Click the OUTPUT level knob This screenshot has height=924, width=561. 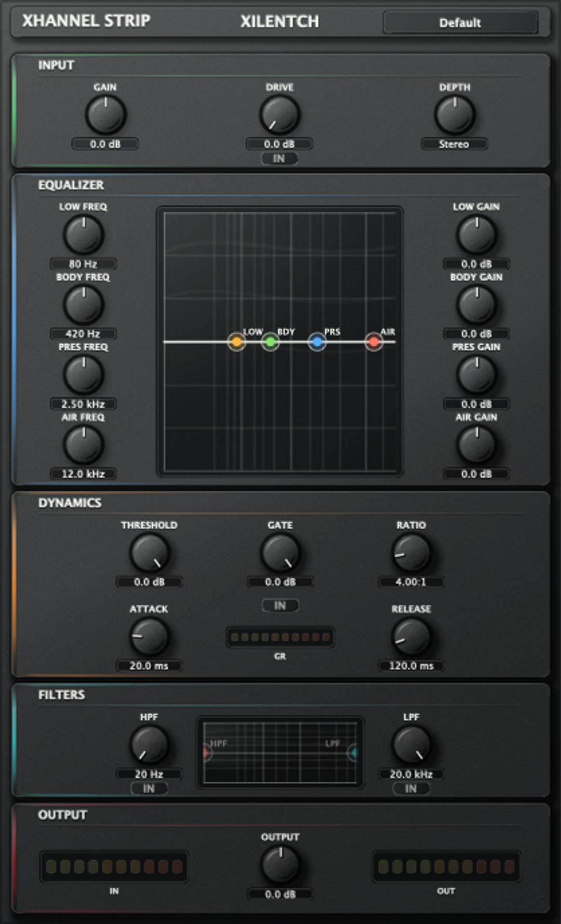(x=280, y=865)
